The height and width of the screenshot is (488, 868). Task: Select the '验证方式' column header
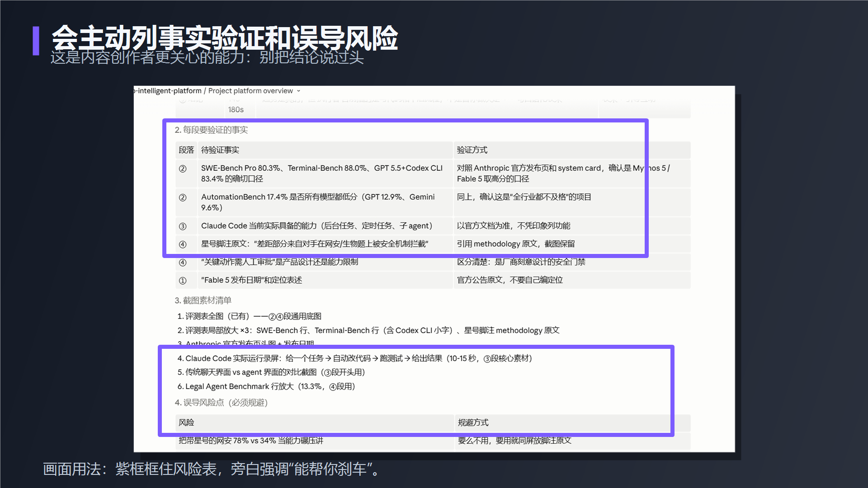click(x=572, y=150)
